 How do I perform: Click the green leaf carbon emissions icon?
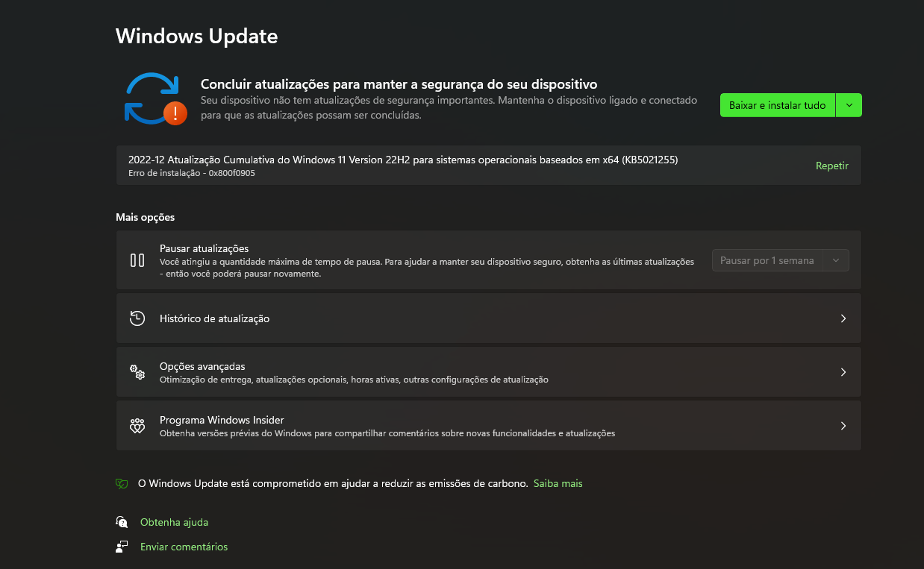[122, 484]
